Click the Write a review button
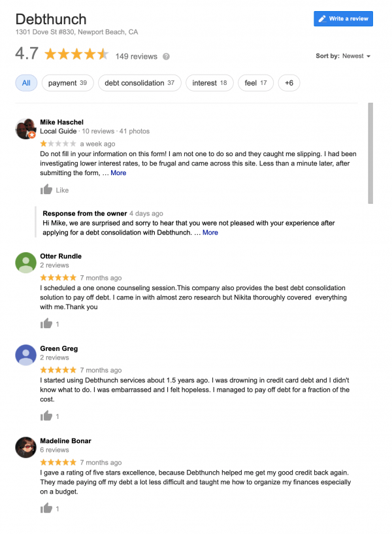The image size is (392, 534). coord(344,19)
